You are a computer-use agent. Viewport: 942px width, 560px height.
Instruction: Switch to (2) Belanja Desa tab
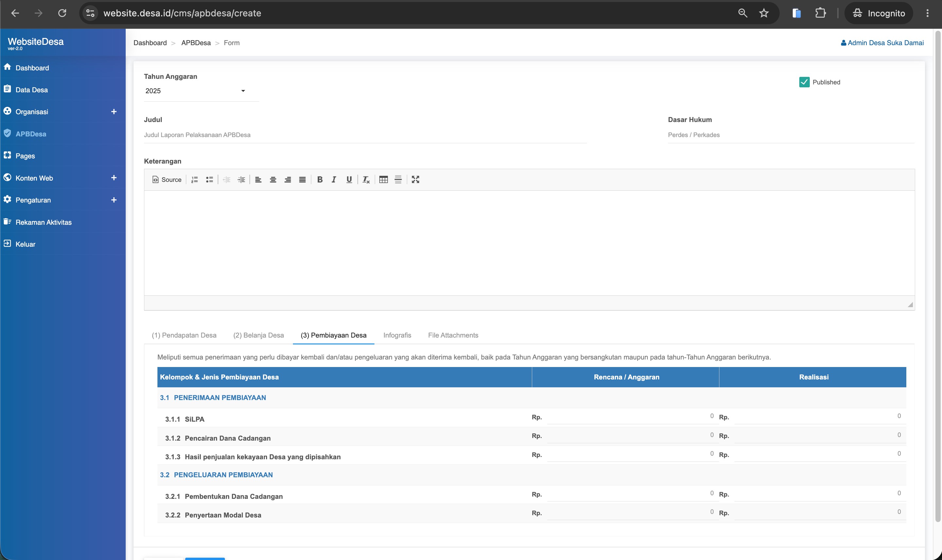click(258, 335)
